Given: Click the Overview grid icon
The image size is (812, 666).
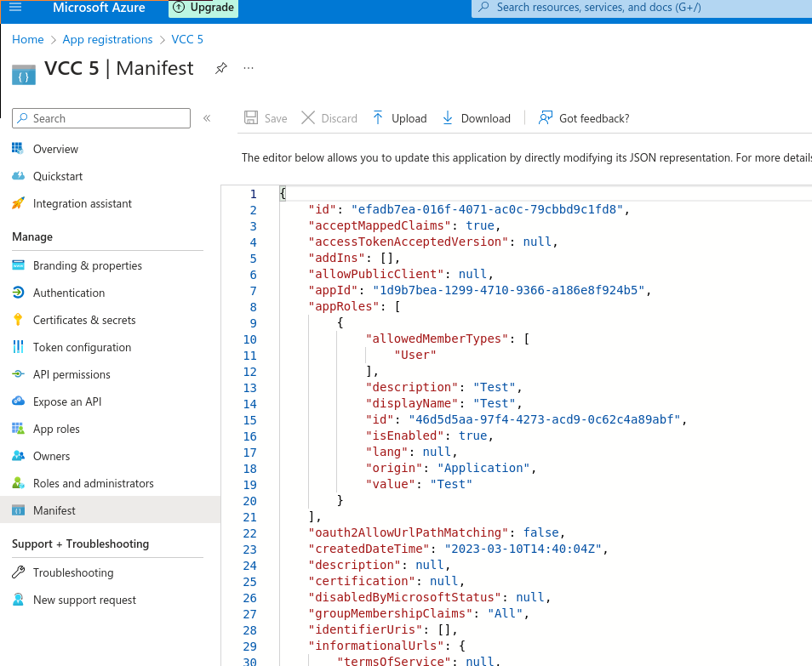Looking at the screenshot, I should tap(18, 149).
